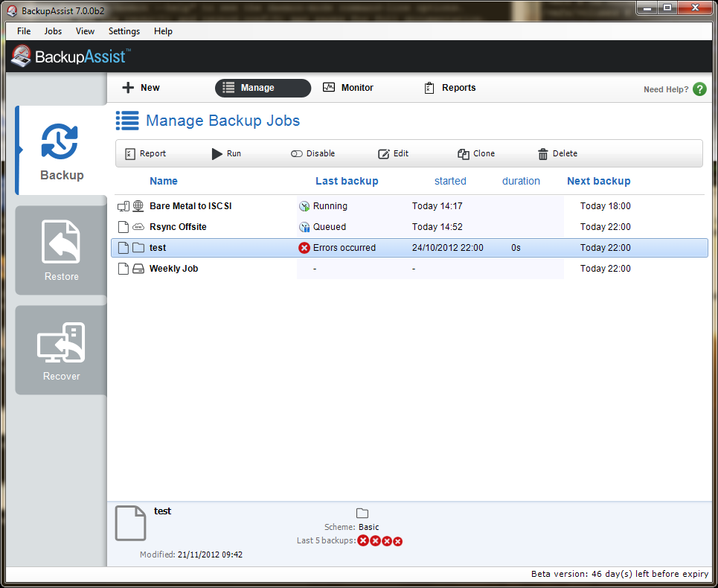Create a New backup job

coord(141,88)
